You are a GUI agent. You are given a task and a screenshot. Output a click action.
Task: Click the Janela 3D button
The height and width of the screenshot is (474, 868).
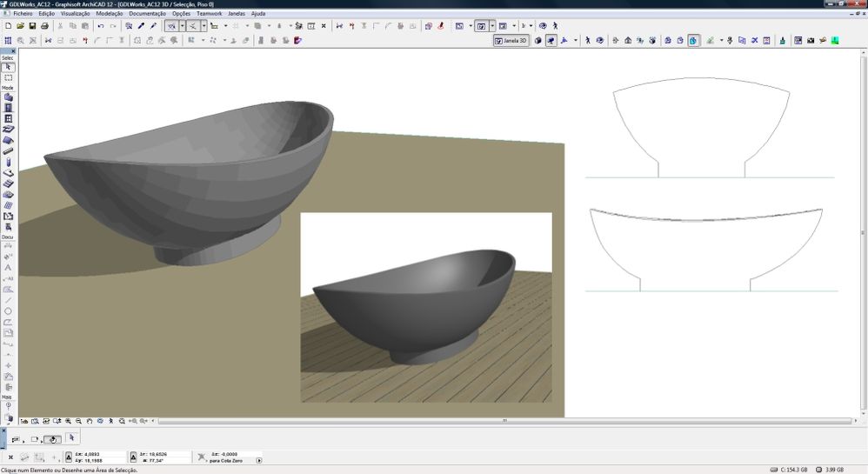coord(511,40)
